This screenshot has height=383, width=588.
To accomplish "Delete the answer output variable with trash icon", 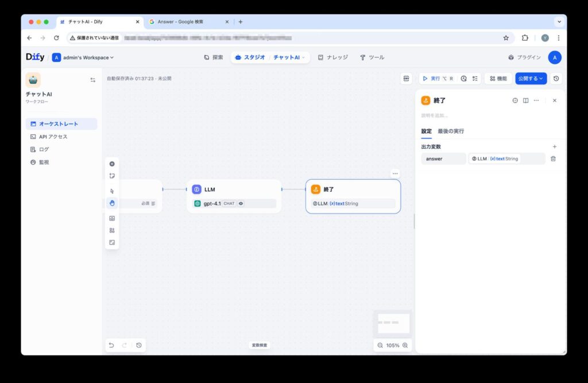I will tap(553, 158).
